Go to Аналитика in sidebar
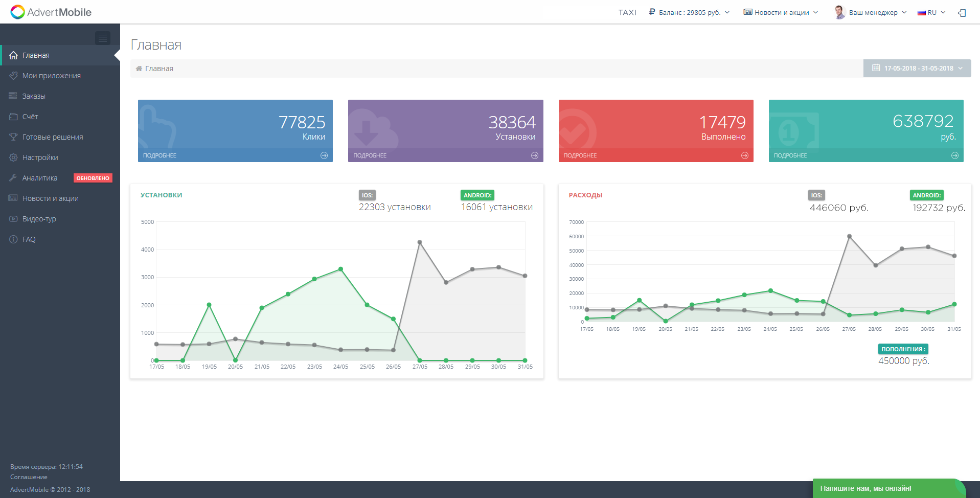The height and width of the screenshot is (498, 980). (40, 178)
